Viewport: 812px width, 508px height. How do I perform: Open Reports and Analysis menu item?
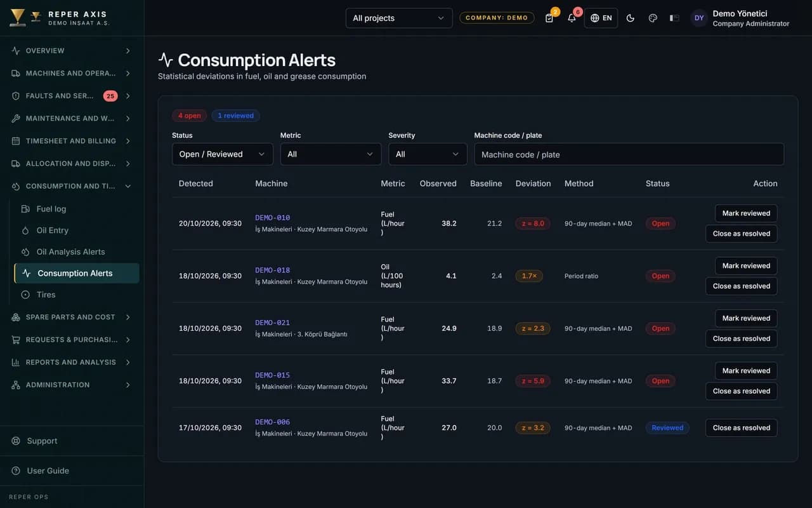[72, 362]
